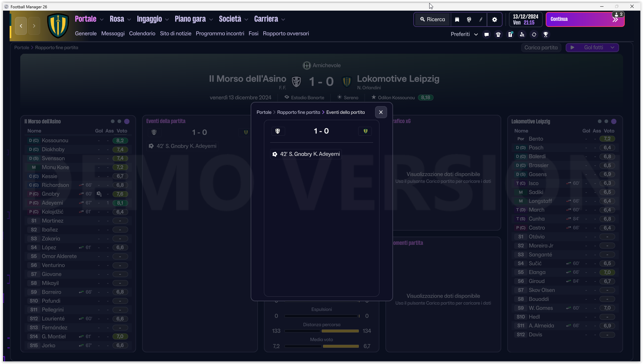Click the Voto column header in Lokomotive Leipzig panel
This screenshot has height=364, width=643.
(x=609, y=131)
